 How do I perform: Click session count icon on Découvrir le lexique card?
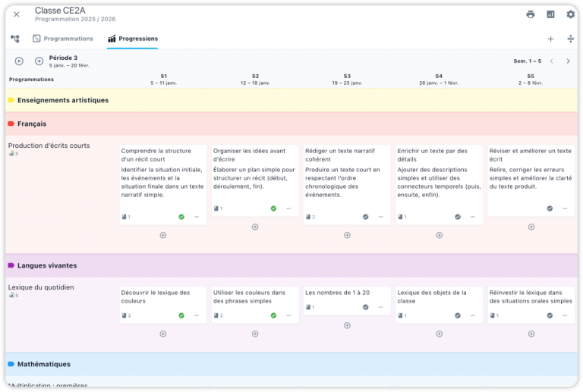126,316
